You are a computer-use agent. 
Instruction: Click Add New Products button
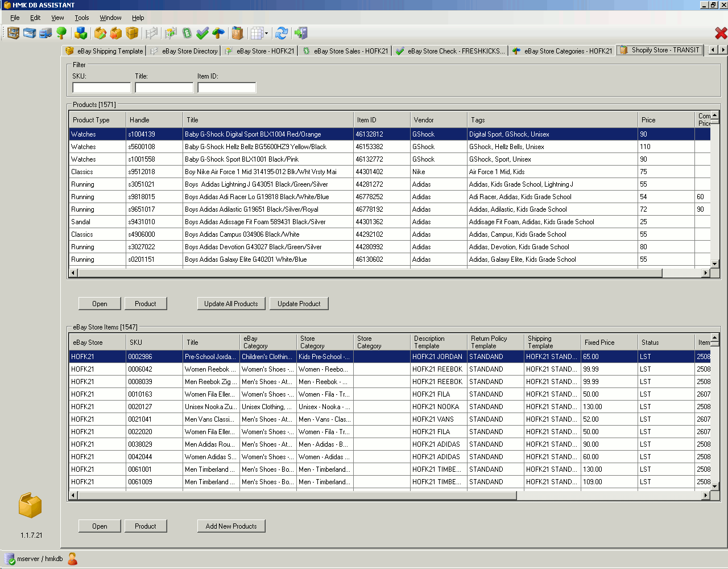coord(231,526)
